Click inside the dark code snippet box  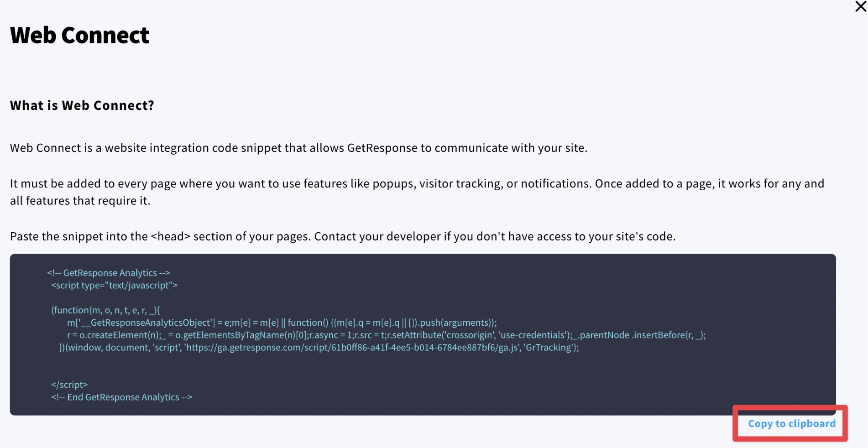[423, 334]
